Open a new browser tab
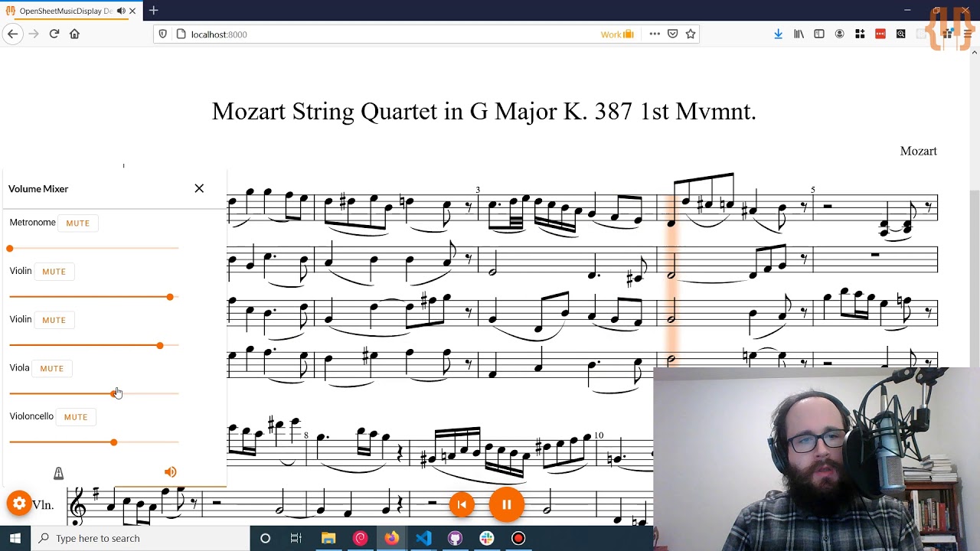 pos(153,10)
